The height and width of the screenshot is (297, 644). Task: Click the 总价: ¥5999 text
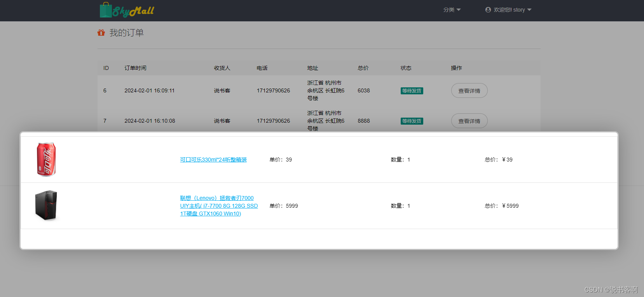click(x=502, y=206)
